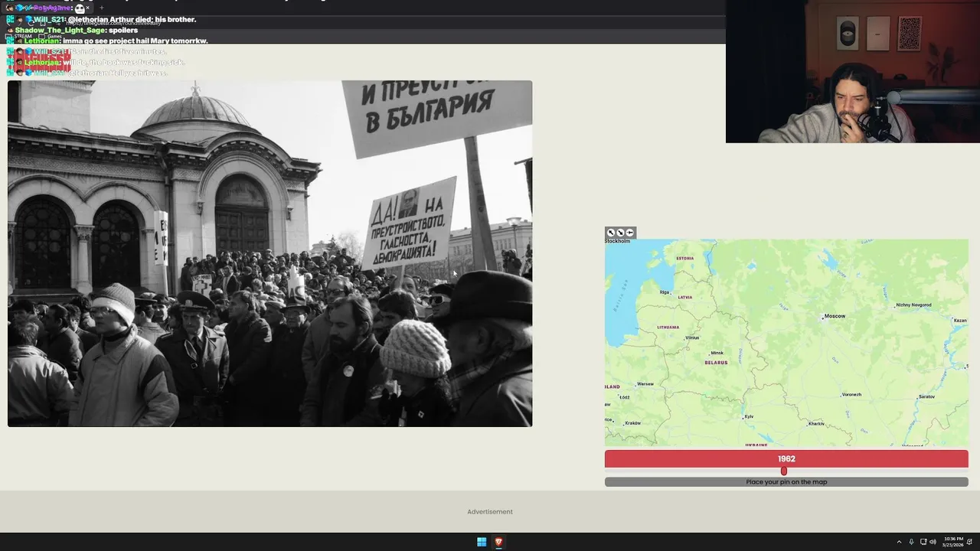This screenshot has width=980, height=551.
Task: Open the volume control in the taskbar
Action: tap(933, 542)
